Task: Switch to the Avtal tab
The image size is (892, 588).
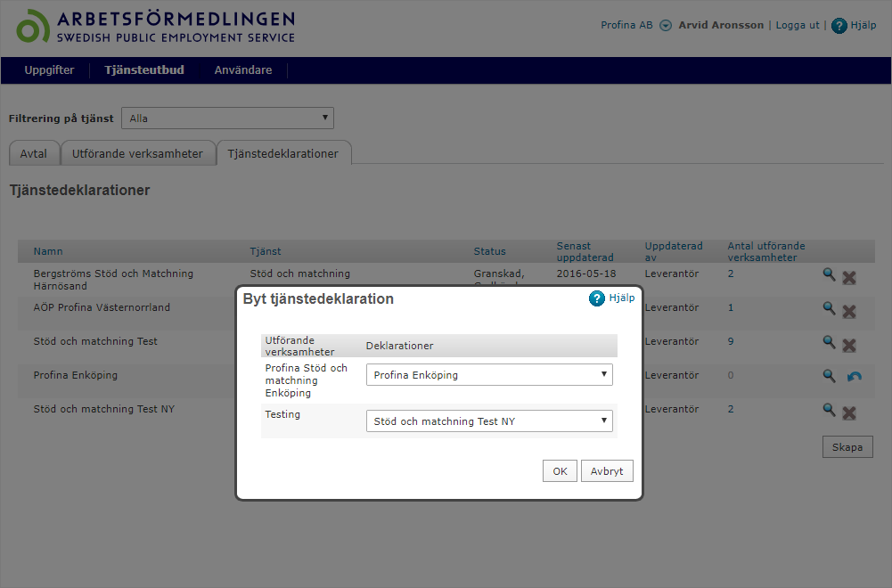Action: point(34,153)
